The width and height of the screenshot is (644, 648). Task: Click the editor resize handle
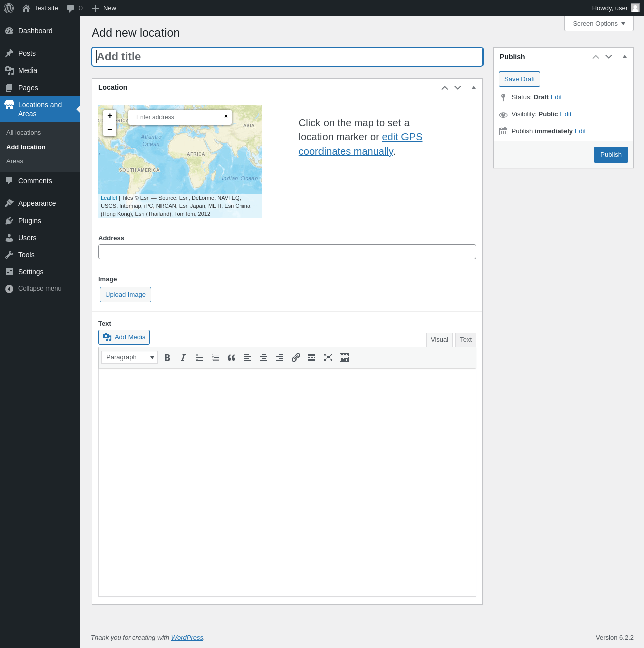[x=472, y=592]
